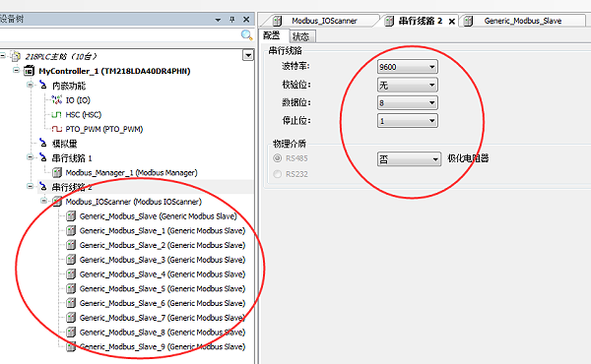Click the search magnifier icon in device tree

point(246,35)
